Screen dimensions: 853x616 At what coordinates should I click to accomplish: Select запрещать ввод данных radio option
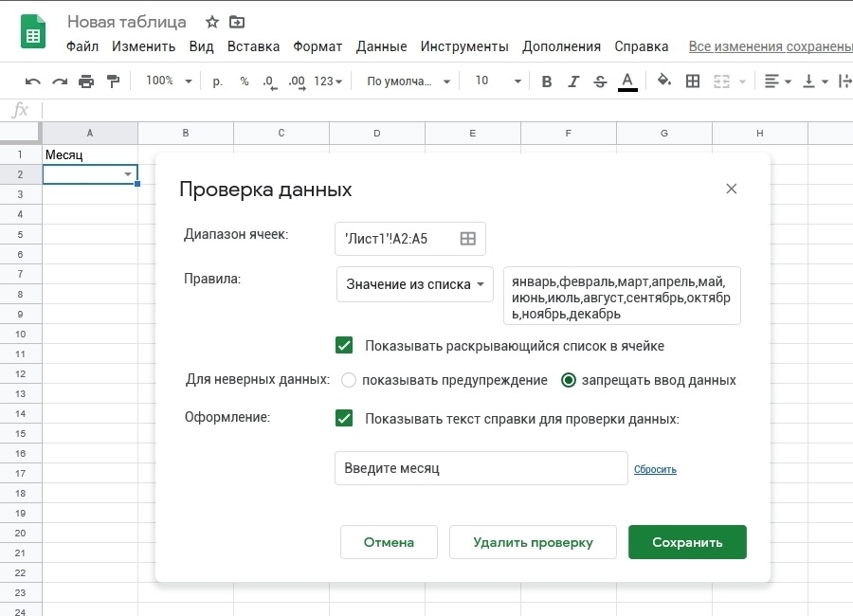(568, 380)
